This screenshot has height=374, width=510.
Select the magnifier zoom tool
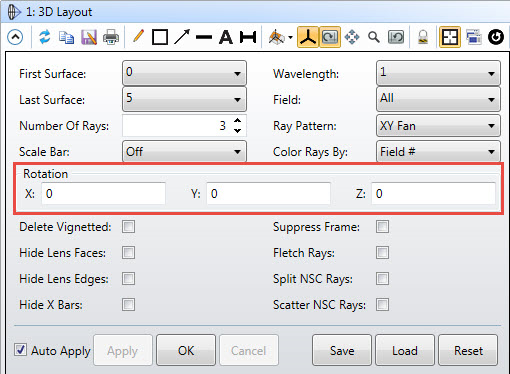click(374, 37)
